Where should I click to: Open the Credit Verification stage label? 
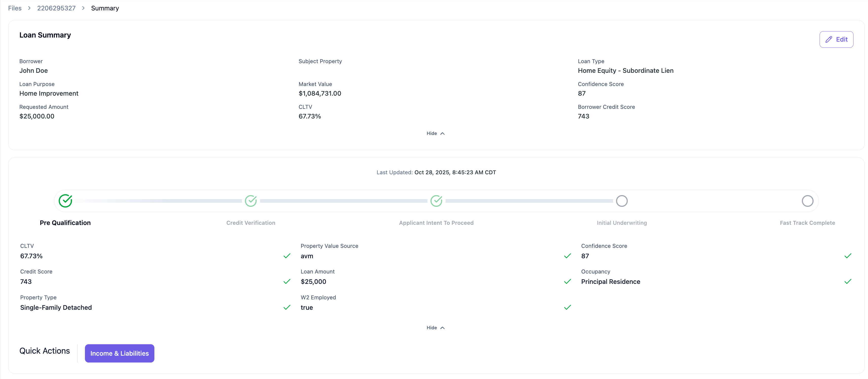coord(251,222)
